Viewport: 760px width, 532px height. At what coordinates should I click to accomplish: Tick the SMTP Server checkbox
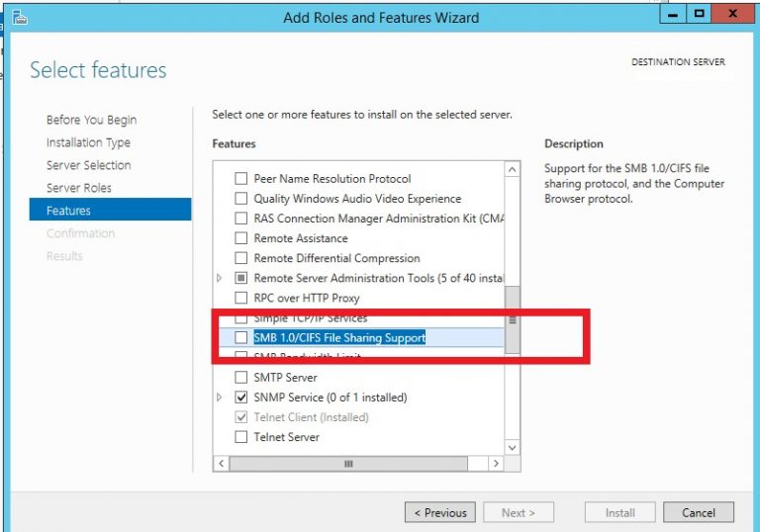[240, 377]
